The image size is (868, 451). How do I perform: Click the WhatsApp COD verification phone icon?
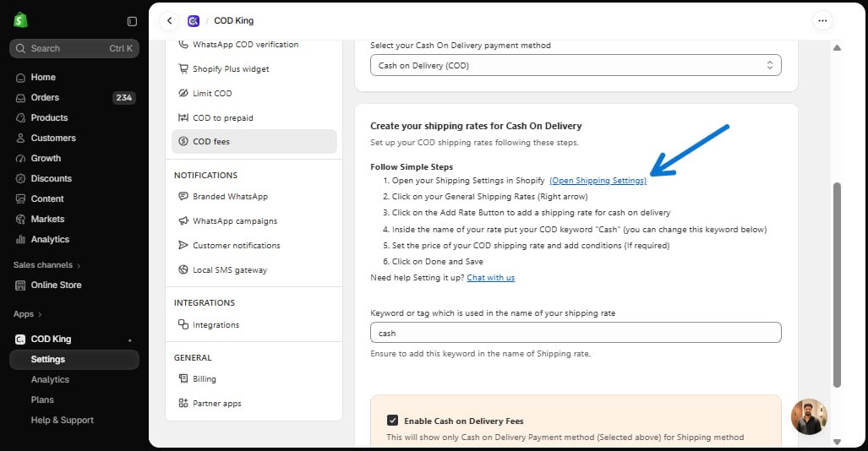click(183, 44)
